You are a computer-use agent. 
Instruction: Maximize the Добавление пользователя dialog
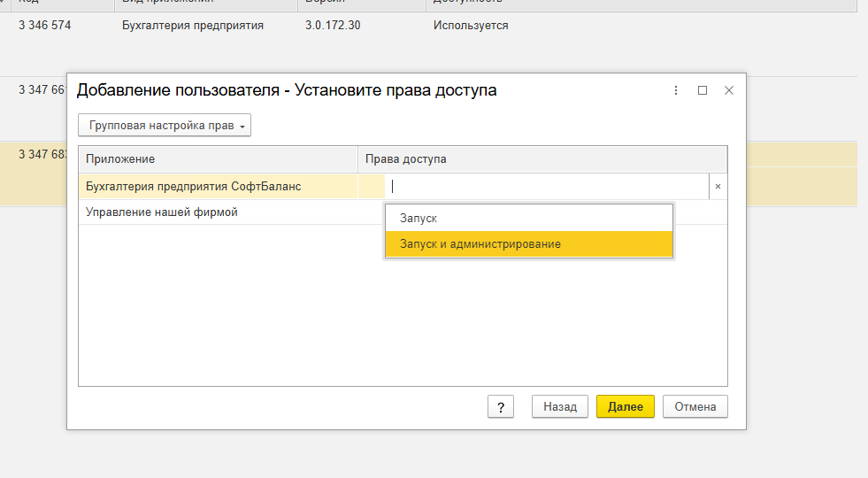(x=702, y=90)
